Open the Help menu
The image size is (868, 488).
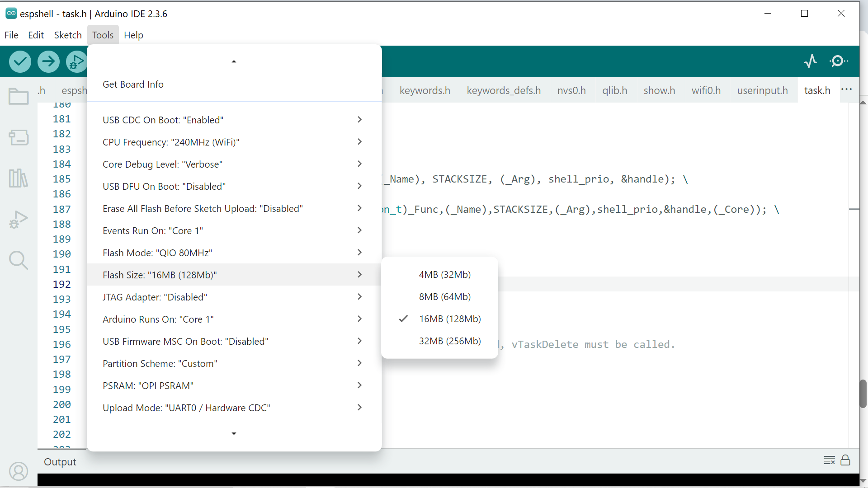click(133, 35)
